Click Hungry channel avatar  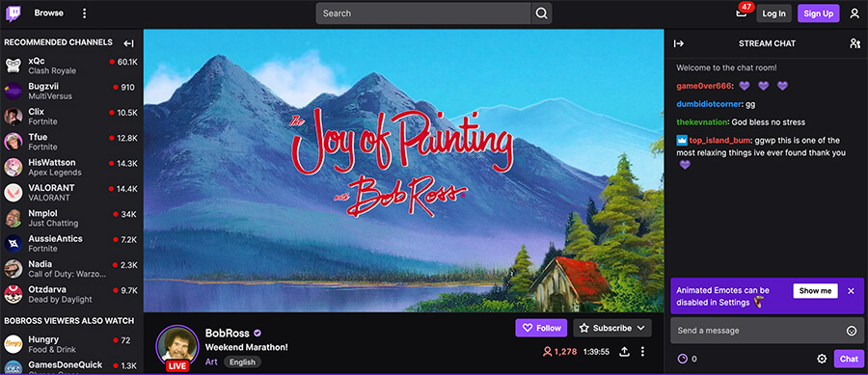[14, 344]
